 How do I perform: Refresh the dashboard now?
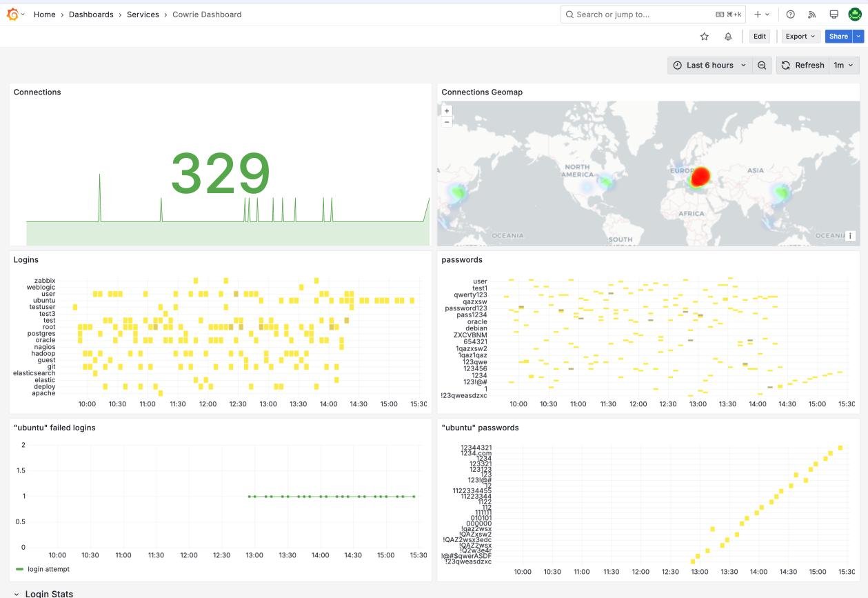[803, 66]
